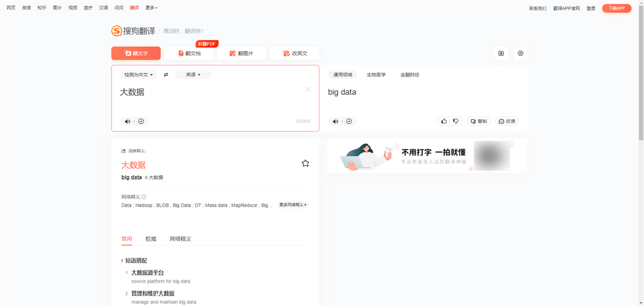Go to 汉语 in the top navigation
644x306 pixels.
point(104,8)
